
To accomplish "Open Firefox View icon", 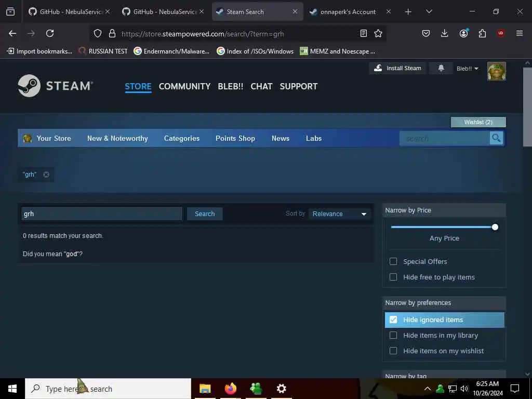I will [x=10, y=11].
